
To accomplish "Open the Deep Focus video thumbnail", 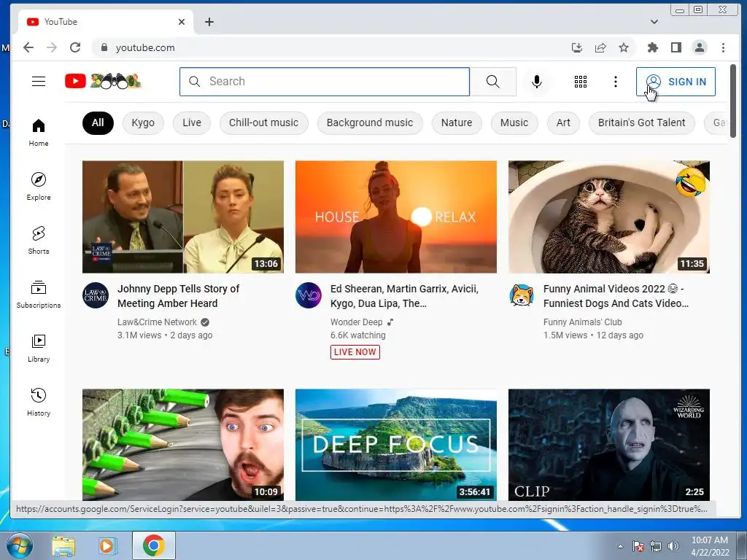I will (x=396, y=445).
